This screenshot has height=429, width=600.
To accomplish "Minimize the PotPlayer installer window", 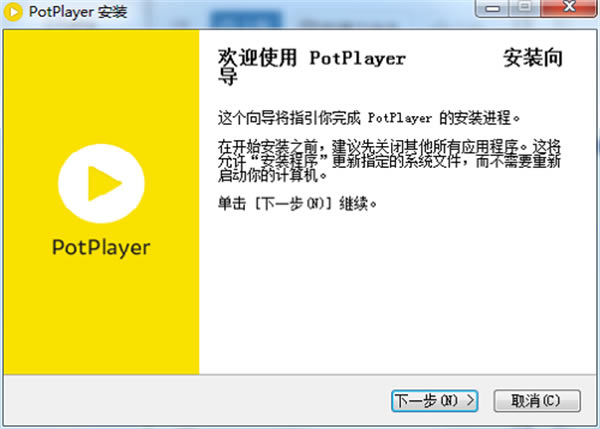I will [x=492, y=8].
